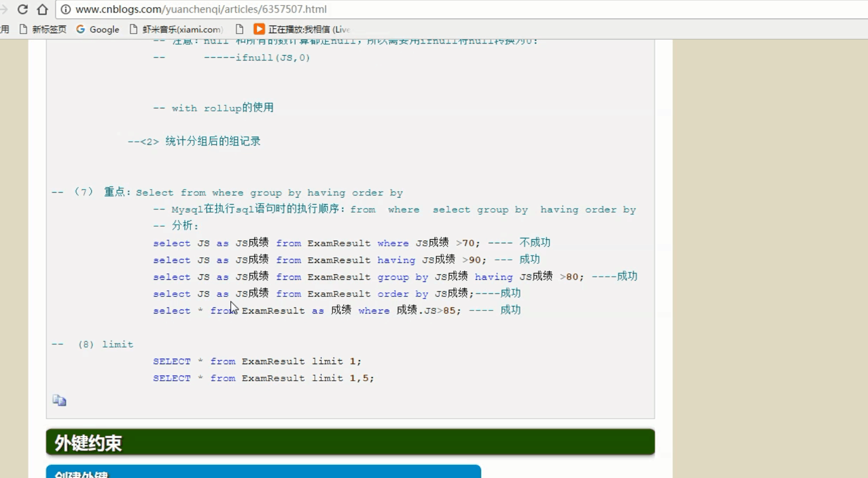This screenshot has height=478, width=868.
Task: Open the 虾米音乐(xiami.com) bookmark
Action: (176, 29)
